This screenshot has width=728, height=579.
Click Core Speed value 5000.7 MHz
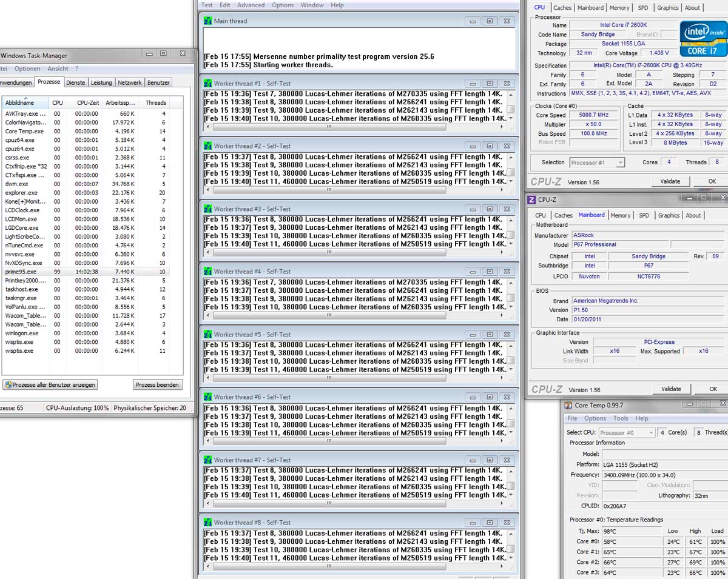(593, 115)
